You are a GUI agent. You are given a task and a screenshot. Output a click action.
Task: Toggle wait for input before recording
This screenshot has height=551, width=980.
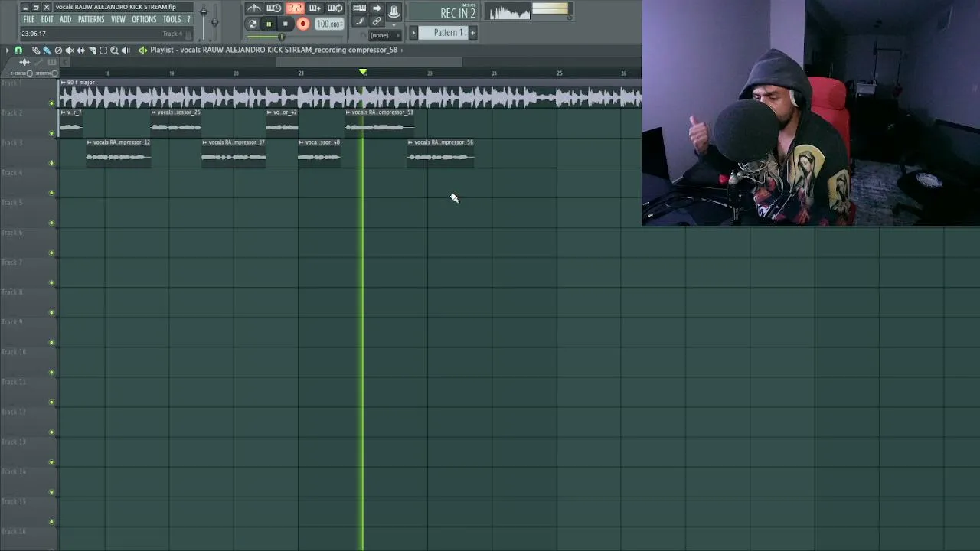tap(273, 8)
